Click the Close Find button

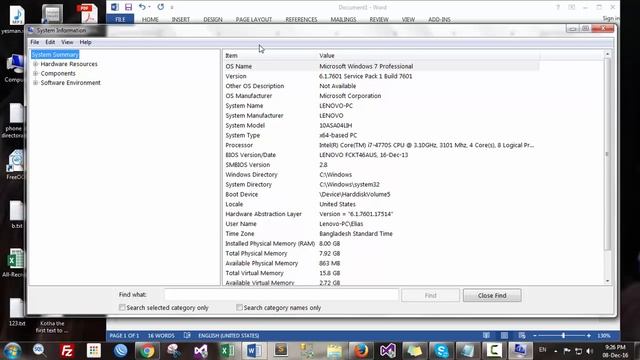492,295
